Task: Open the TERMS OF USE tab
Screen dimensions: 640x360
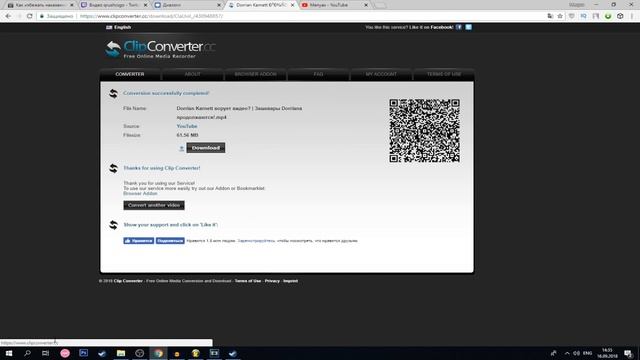Action: [444, 74]
